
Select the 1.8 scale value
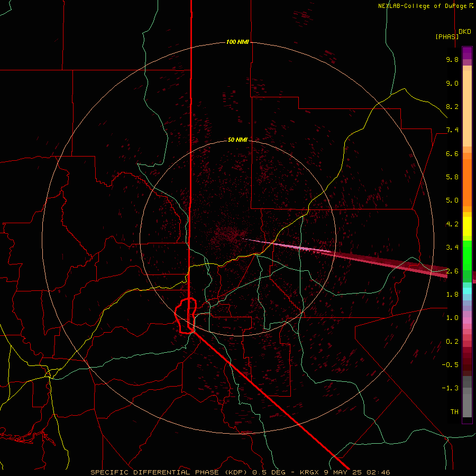pyautogui.click(x=452, y=295)
